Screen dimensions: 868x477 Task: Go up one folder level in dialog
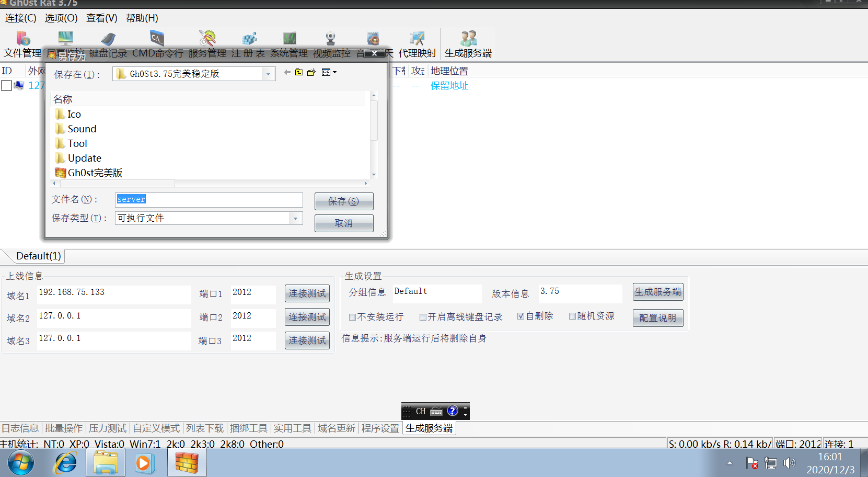(299, 72)
